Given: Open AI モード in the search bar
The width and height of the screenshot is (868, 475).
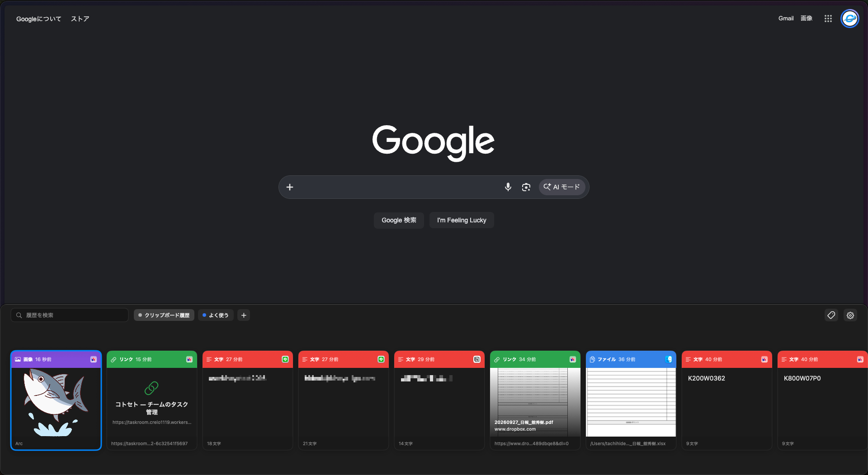Looking at the screenshot, I should [x=561, y=187].
